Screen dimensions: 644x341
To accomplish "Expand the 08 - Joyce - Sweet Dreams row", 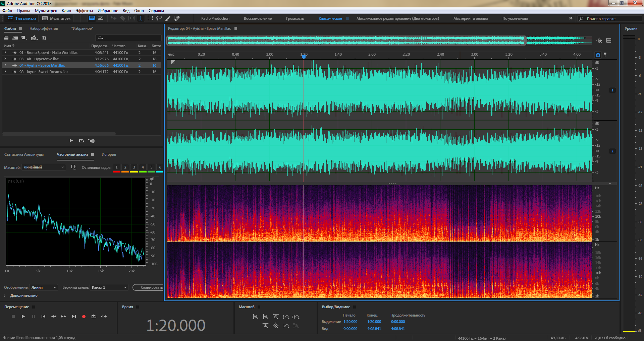I will (5, 71).
